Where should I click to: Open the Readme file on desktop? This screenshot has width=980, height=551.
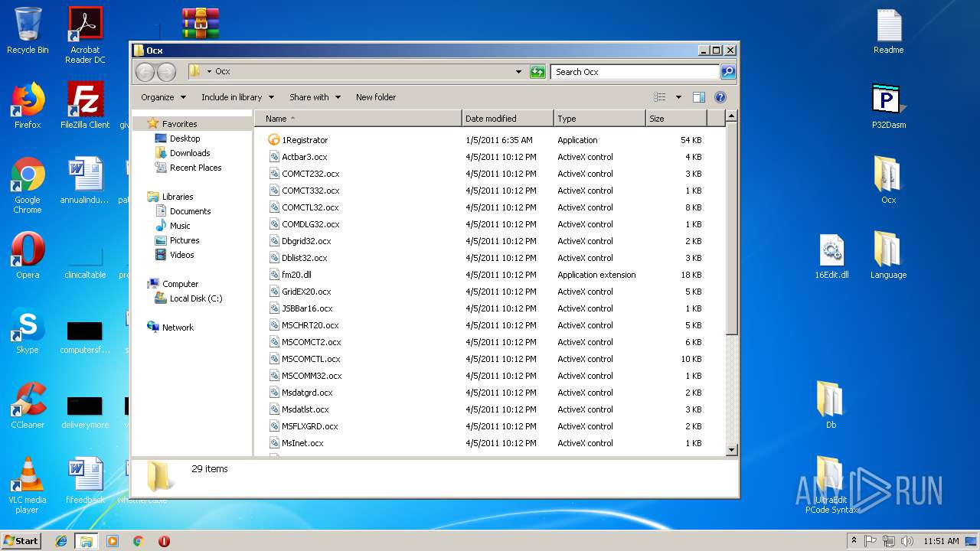888,31
